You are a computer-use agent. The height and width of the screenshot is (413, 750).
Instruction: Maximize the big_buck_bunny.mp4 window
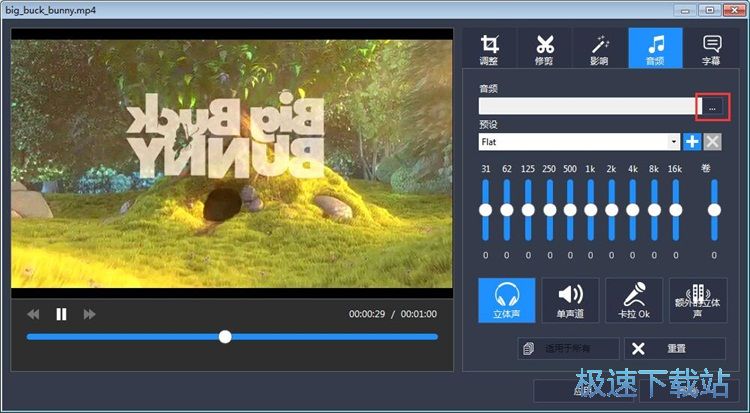coord(710,10)
